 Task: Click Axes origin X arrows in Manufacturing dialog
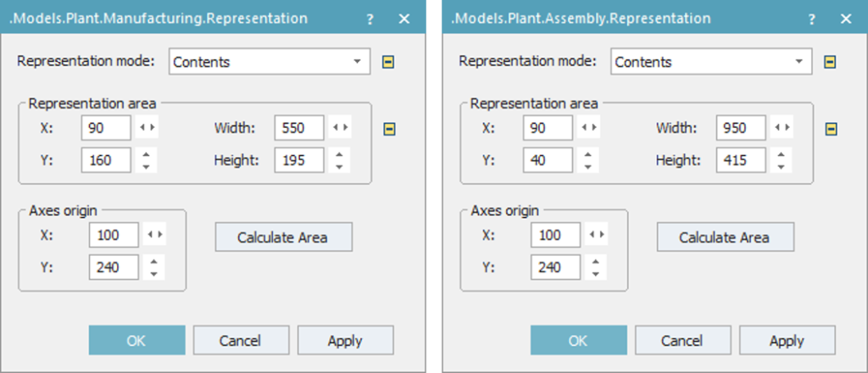pyautogui.click(x=154, y=235)
